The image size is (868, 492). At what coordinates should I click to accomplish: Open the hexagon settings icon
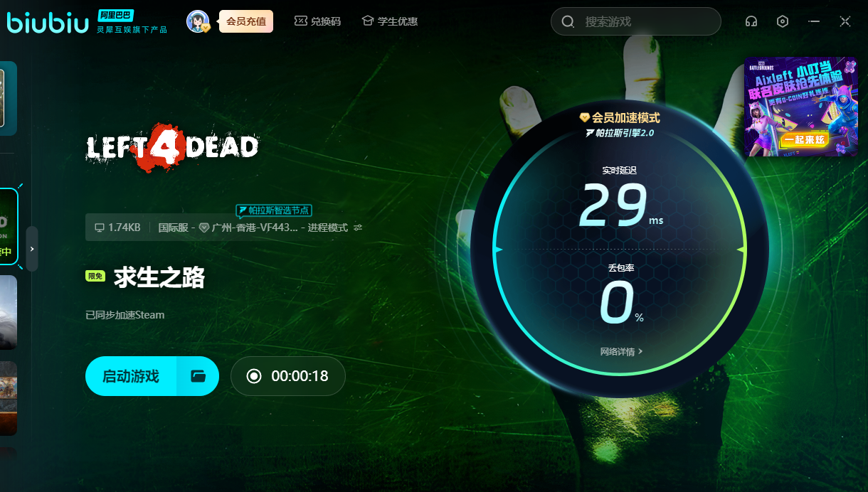[783, 21]
